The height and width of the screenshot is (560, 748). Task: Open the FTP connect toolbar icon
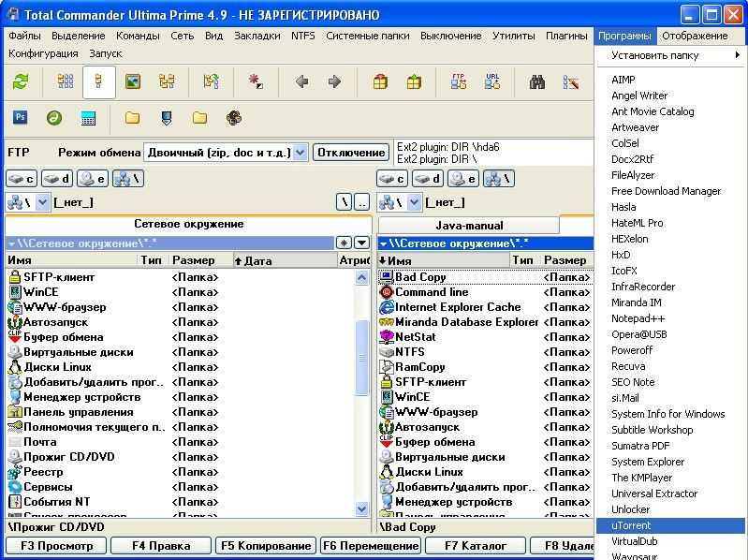click(459, 81)
